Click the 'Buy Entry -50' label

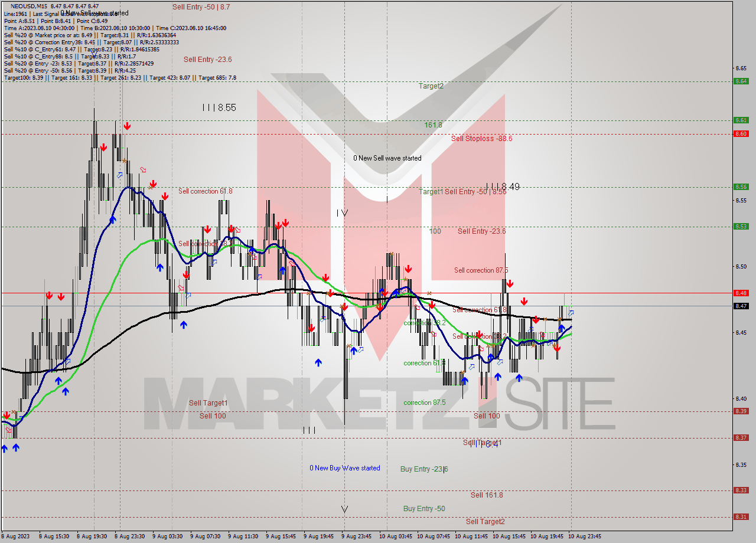(424, 509)
